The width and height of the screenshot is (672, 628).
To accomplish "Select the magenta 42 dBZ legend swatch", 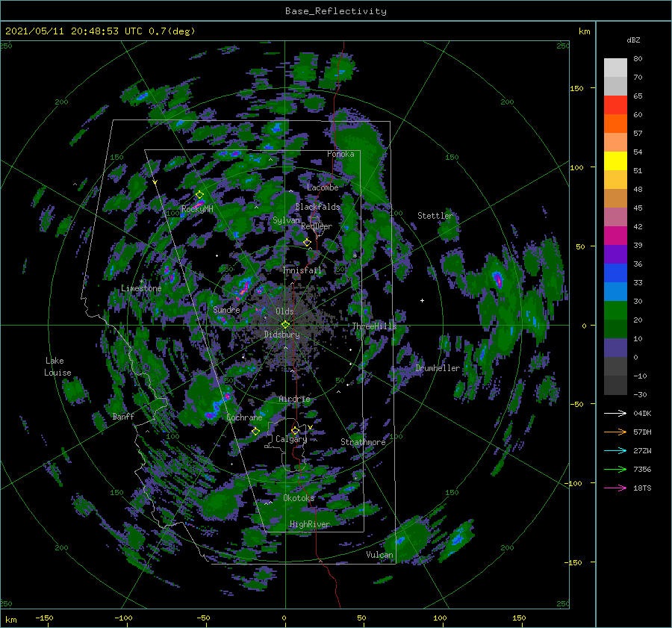I will pos(615,235).
